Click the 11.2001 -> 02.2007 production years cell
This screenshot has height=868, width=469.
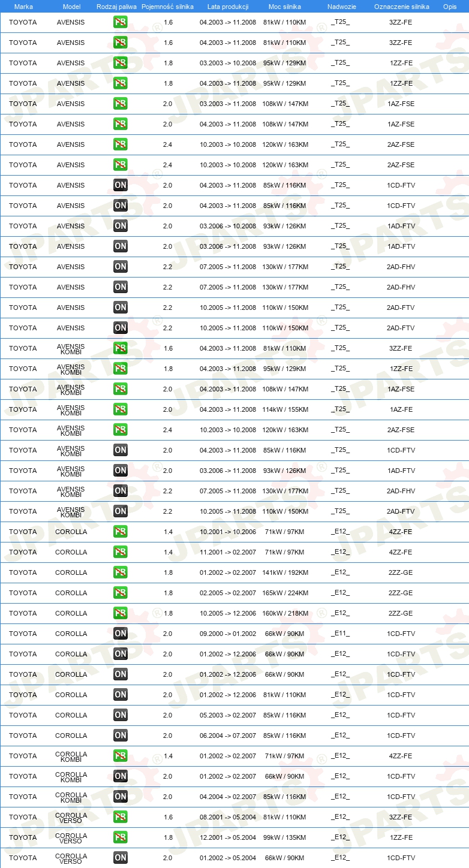(x=228, y=552)
